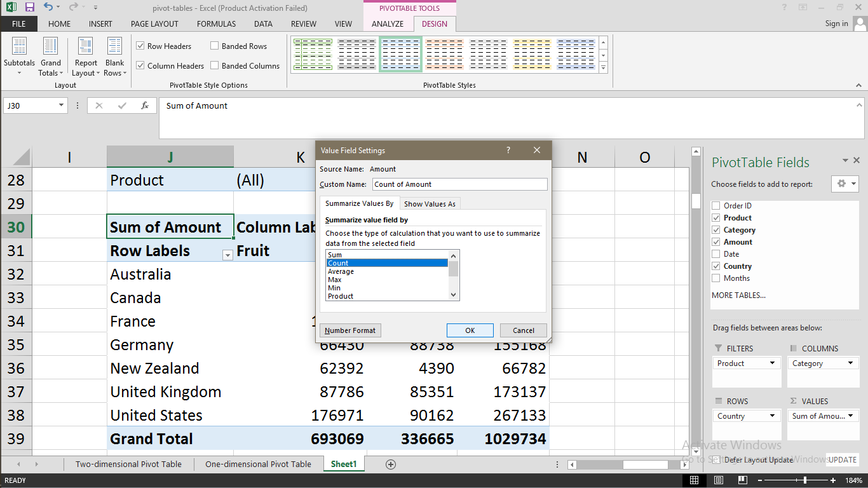Select Average in the summarize list
868x488 pixels.
pos(342,271)
